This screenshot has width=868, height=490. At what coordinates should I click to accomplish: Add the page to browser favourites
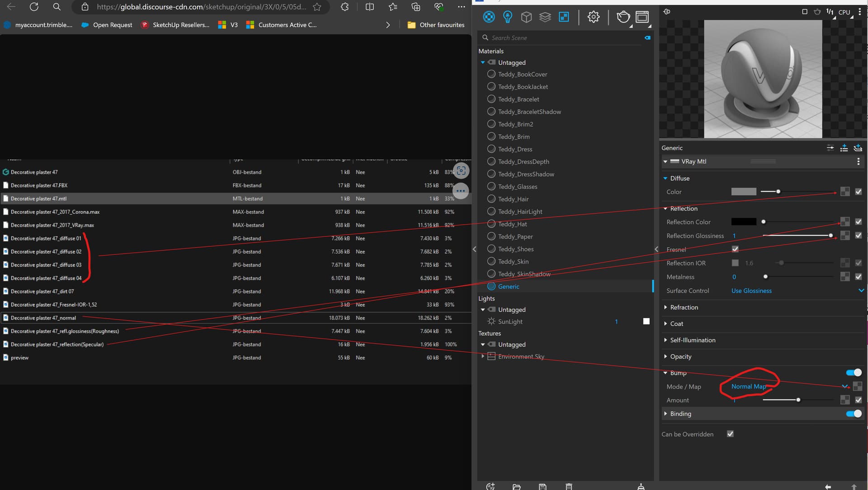[x=317, y=7]
